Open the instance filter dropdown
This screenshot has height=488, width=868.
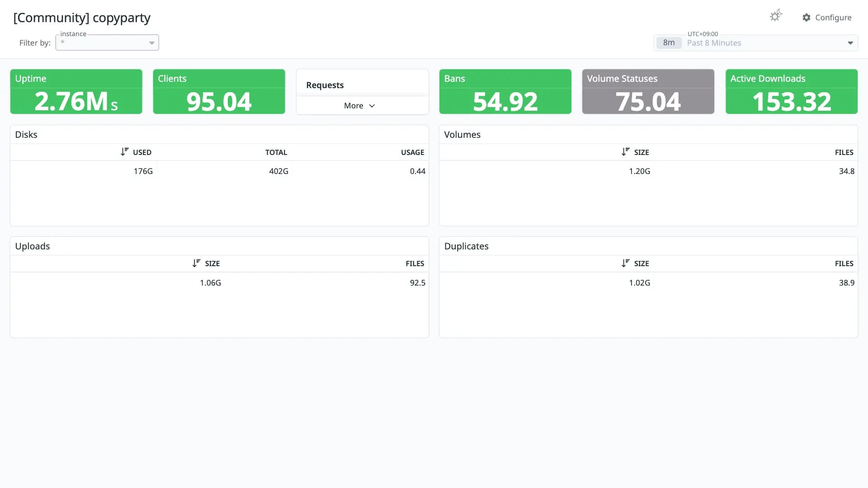coord(107,42)
